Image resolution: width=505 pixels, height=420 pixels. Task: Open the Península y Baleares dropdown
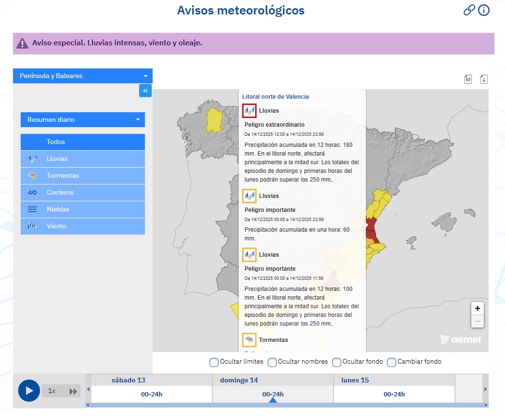[82, 76]
